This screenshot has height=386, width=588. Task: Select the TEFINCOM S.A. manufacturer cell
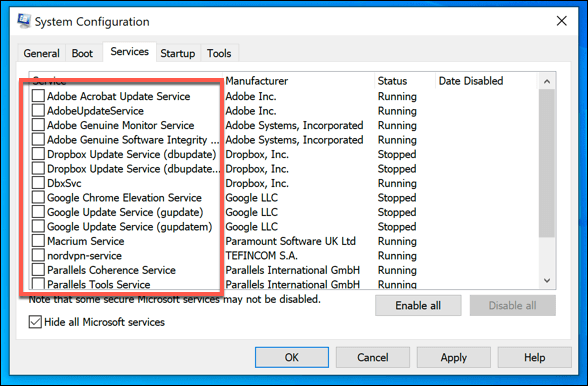[261, 255]
